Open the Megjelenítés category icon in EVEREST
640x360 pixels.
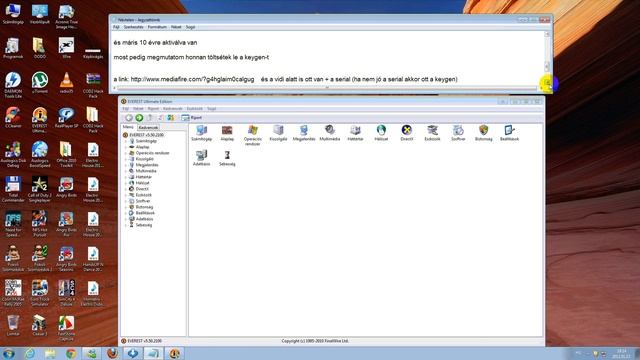click(x=304, y=133)
